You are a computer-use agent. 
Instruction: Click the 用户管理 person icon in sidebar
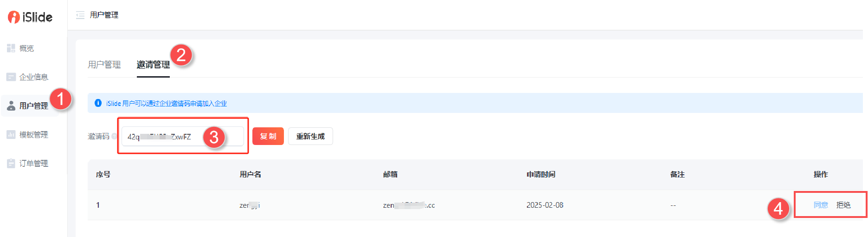(x=11, y=106)
